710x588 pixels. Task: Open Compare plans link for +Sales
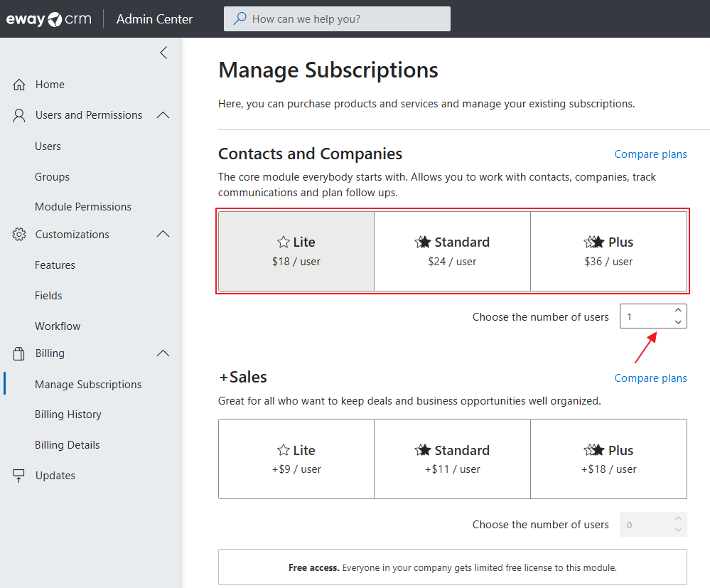(x=650, y=378)
